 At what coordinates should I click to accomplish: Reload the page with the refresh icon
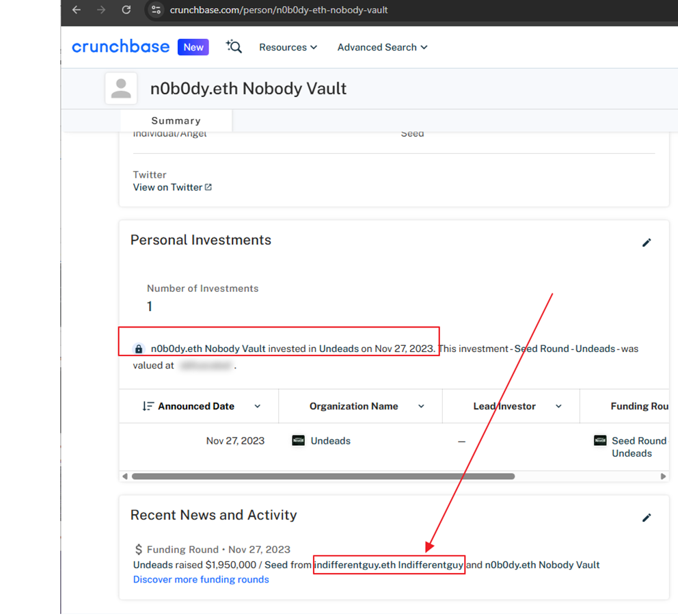click(126, 10)
